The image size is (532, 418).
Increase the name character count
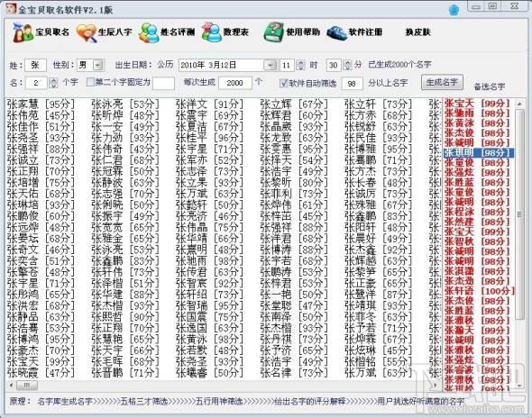(53, 80)
